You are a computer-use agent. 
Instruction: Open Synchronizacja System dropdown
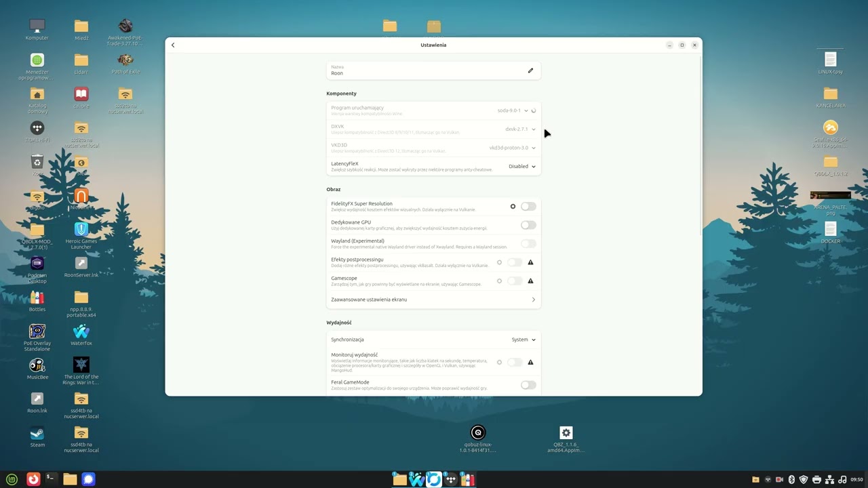[524, 340]
